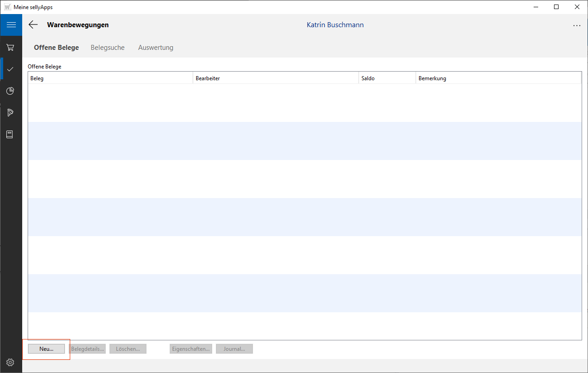
Task: Open the pie chart sidebar icon
Action: 10,91
